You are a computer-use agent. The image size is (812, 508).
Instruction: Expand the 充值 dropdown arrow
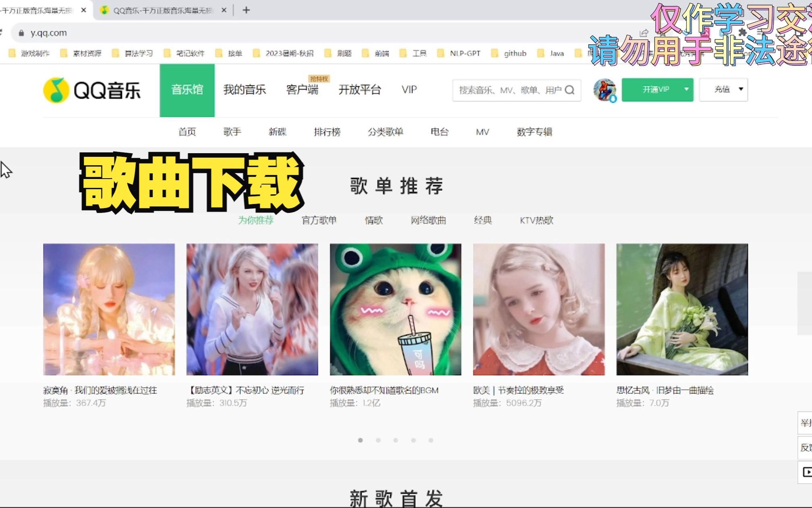pyautogui.click(x=740, y=89)
